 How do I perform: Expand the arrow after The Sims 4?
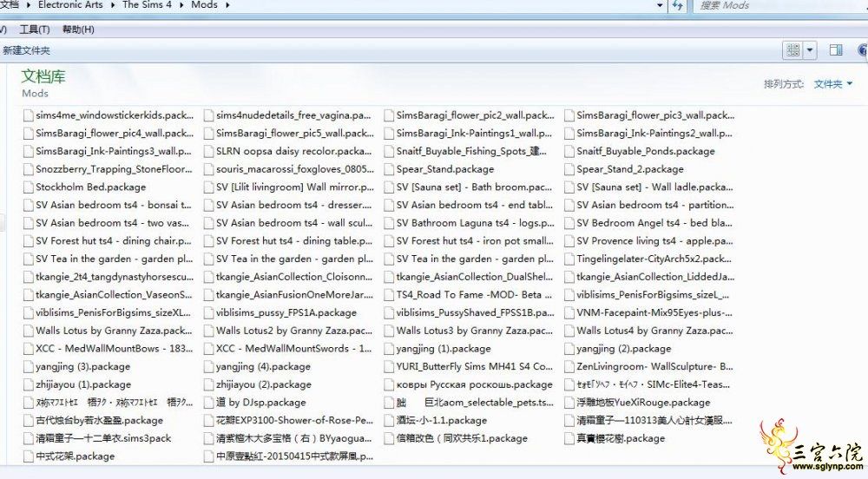181,5
